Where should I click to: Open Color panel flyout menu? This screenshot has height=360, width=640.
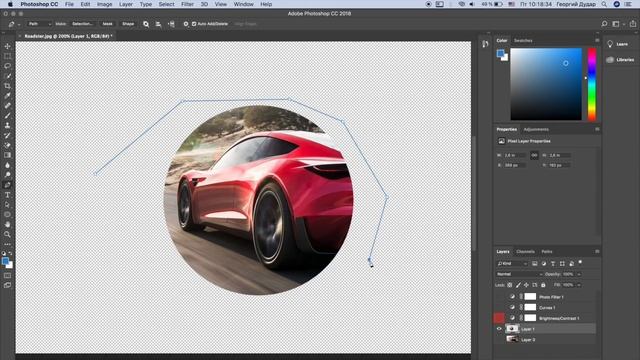(597, 40)
